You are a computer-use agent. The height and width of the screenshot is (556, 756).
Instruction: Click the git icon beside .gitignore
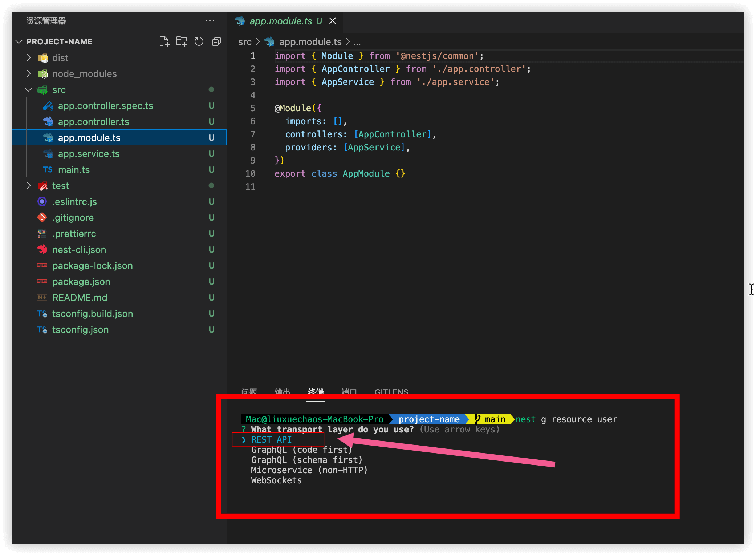point(42,217)
